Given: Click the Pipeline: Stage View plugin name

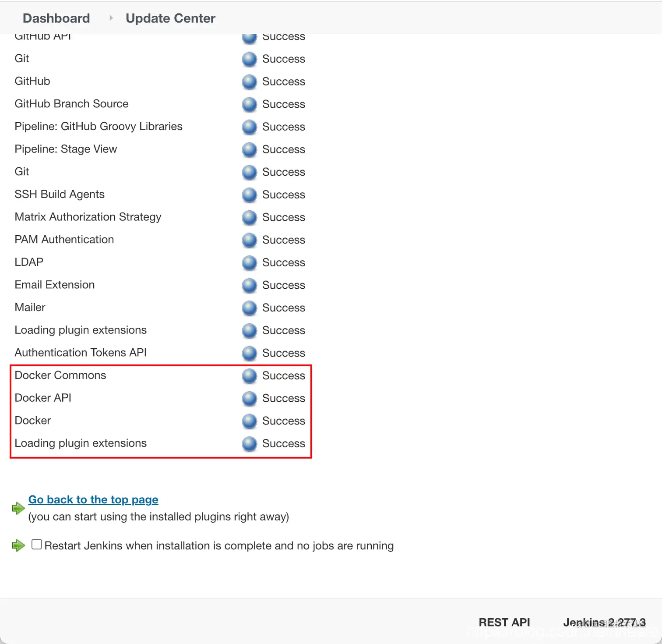Looking at the screenshot, I should tap(66, 149).
